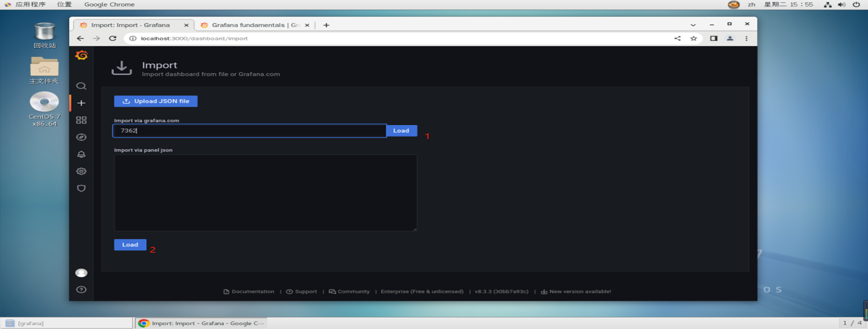868x329 pixels.
Task: Switch to [grafana] taskbar window
Action: click(x=66, y=323)
